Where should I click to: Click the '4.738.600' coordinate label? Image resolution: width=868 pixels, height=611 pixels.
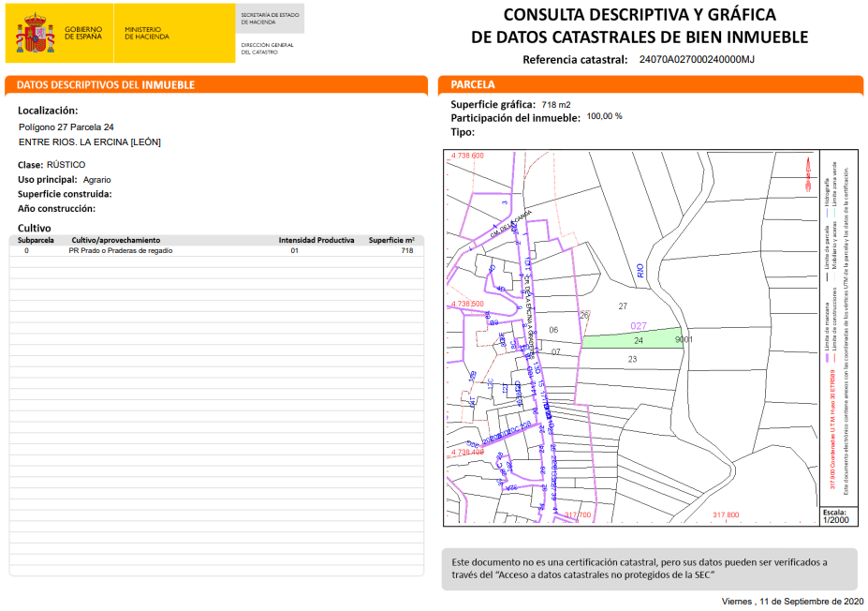pos(467,156)
